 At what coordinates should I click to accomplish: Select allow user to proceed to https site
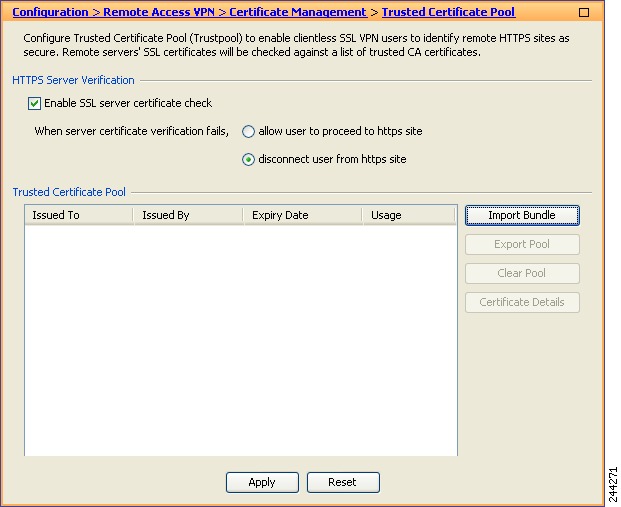click(x=248, y=132)
